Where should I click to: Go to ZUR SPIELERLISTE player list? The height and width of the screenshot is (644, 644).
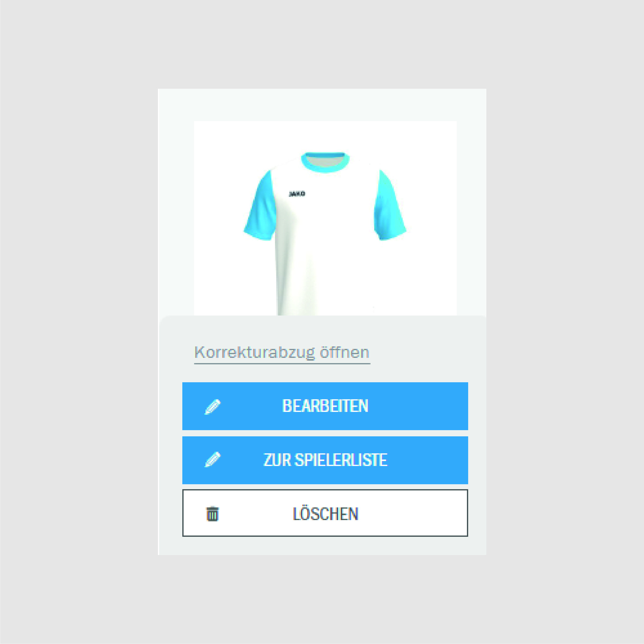click(x=325, y=460)
